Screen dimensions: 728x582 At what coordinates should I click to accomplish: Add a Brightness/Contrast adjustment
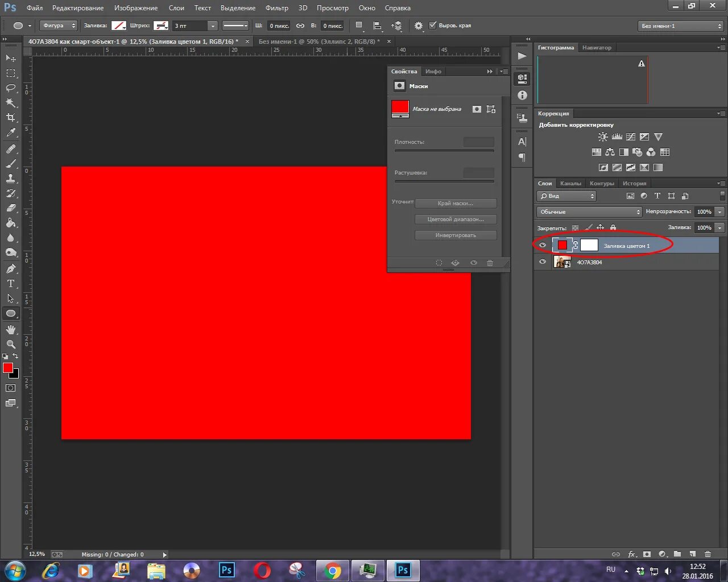[x=603, y=137]
